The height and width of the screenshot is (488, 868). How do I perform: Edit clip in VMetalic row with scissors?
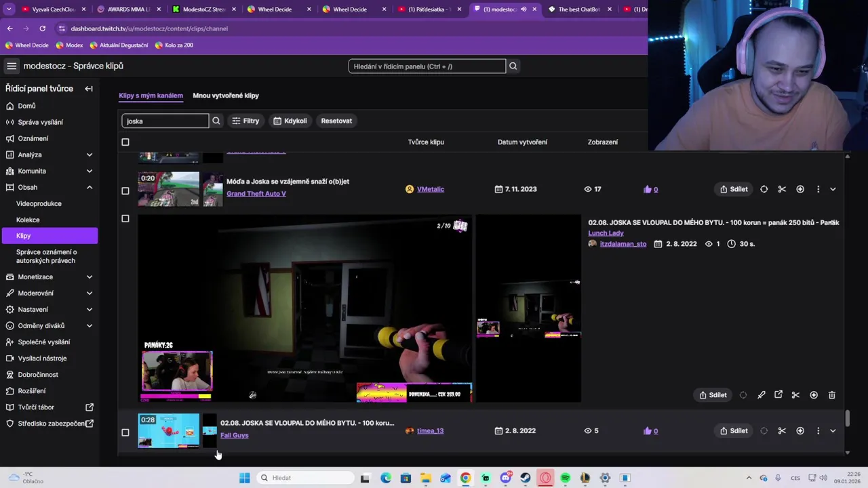[782, 189]
